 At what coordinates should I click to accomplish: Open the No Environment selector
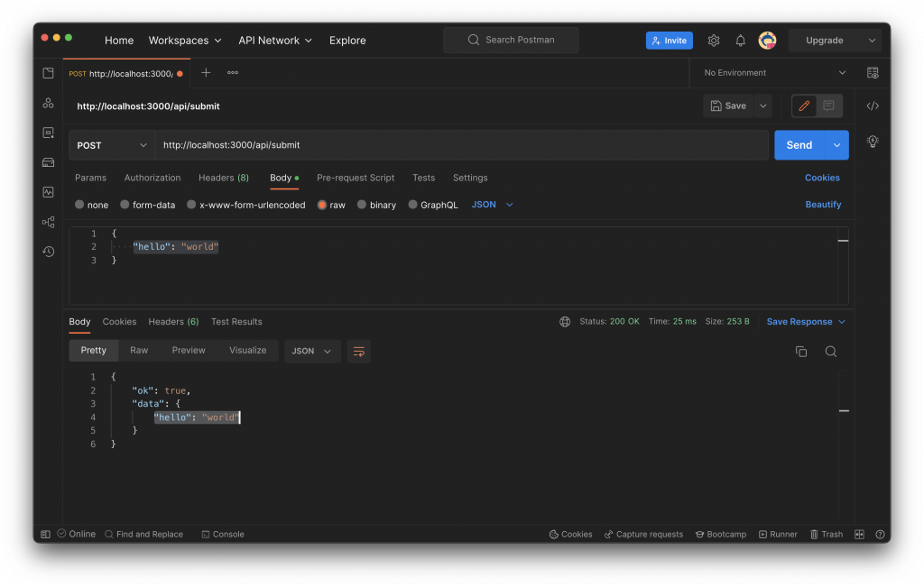click(x=775, y=73)
